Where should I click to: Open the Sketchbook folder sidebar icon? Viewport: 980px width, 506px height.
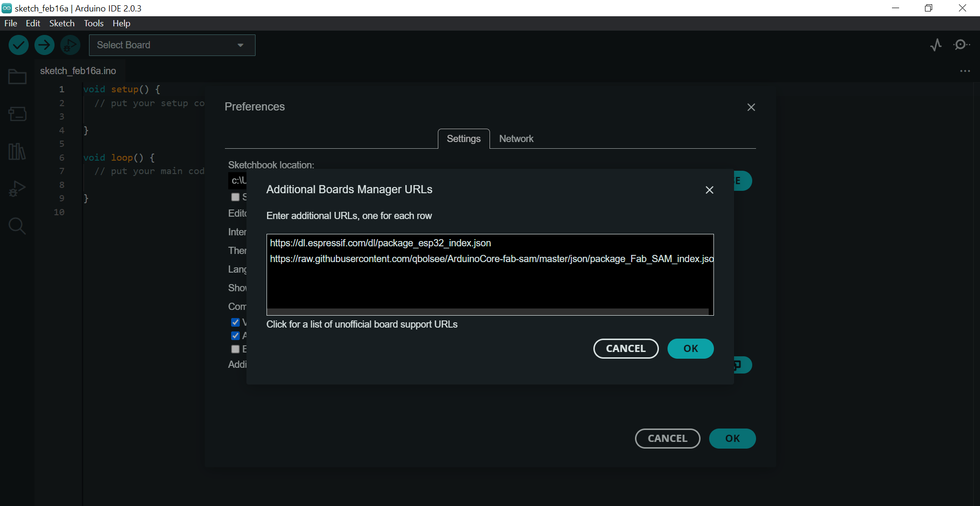(x=17, y=77)
